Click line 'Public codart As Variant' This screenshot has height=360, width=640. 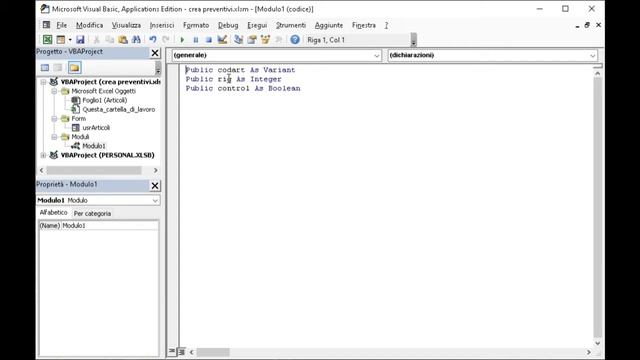pos(240,70)
